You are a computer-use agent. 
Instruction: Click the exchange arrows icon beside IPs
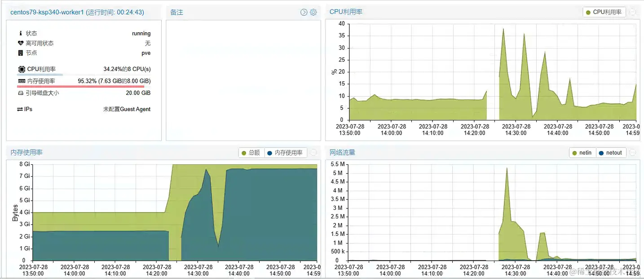20,109
